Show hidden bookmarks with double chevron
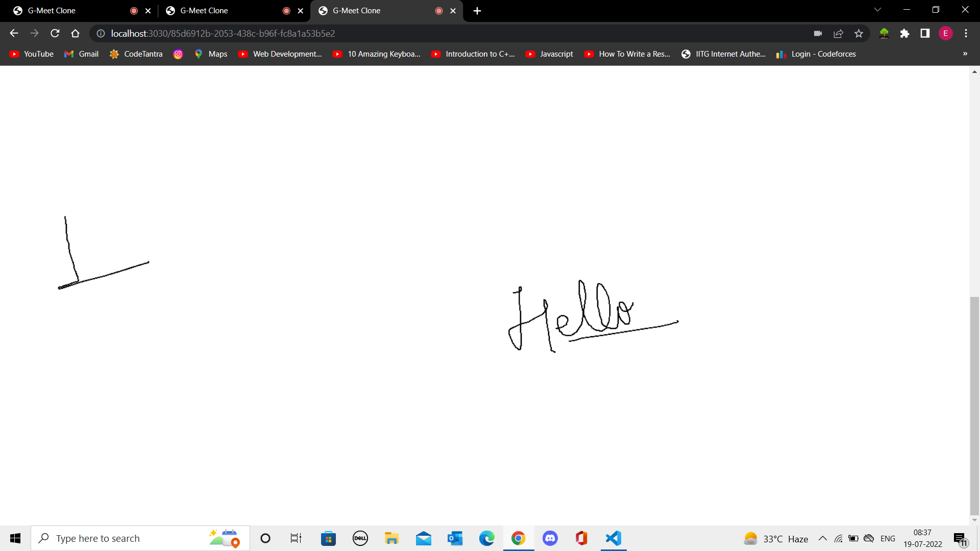 (965, 54)
